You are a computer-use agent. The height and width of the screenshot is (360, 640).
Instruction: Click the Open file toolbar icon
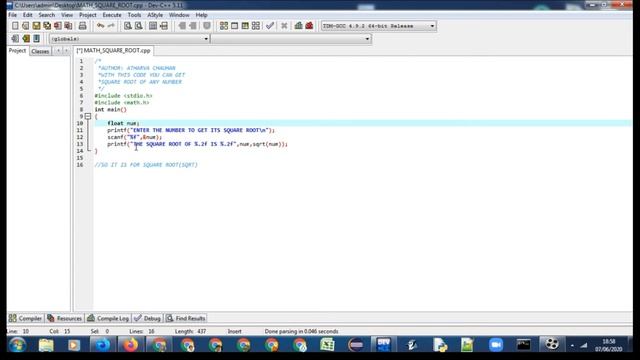coord(25,26)
